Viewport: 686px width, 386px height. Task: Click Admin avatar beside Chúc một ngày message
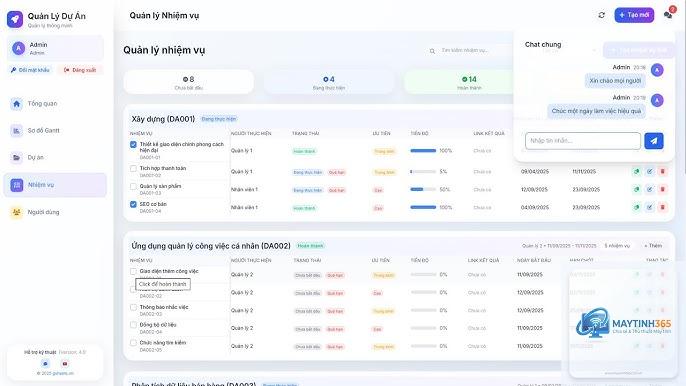coord(657,101)
